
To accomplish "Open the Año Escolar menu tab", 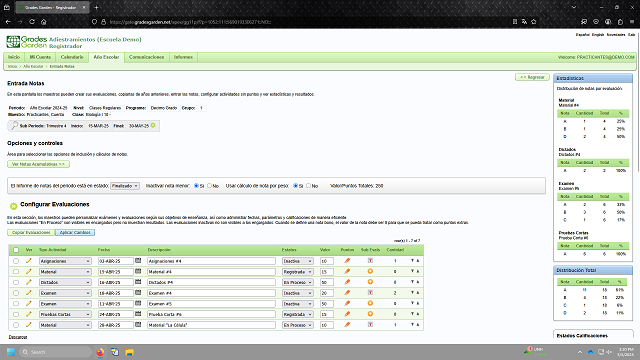I will coord(106,57).
